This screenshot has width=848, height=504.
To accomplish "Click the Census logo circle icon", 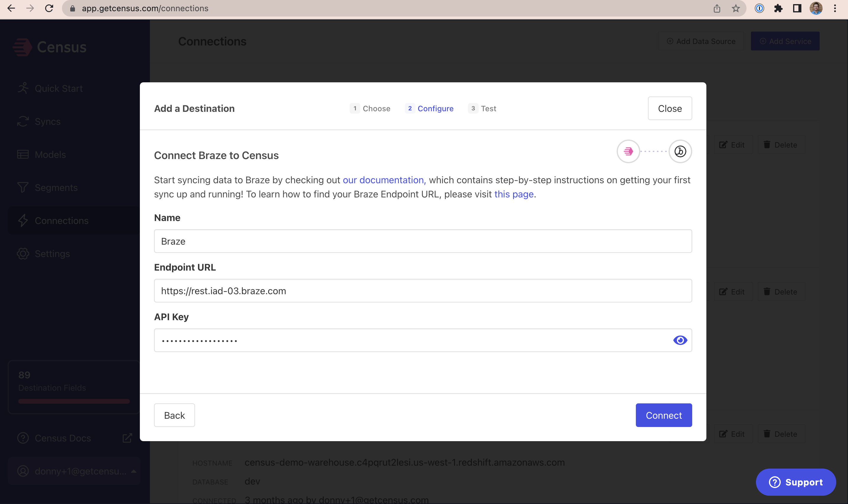I will click(x=628, y=151).
